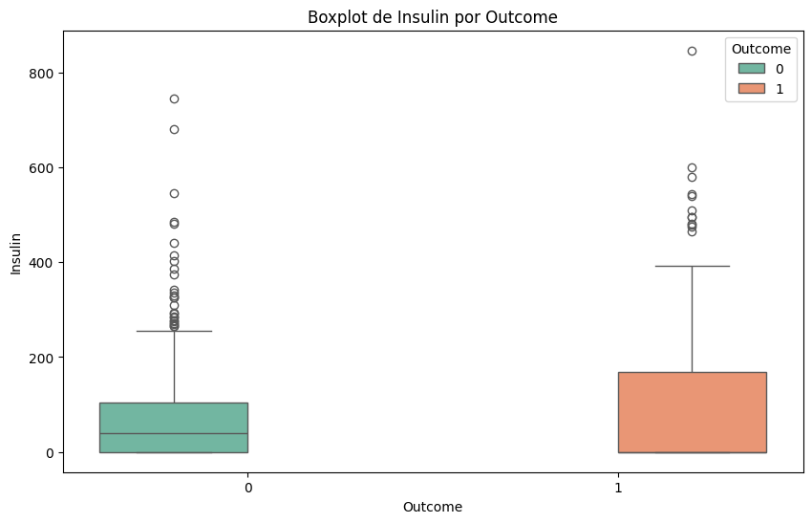Click the upper whisker cap of Outcome 1
Viewport: 812px width, 523px height.
point(692,266)
